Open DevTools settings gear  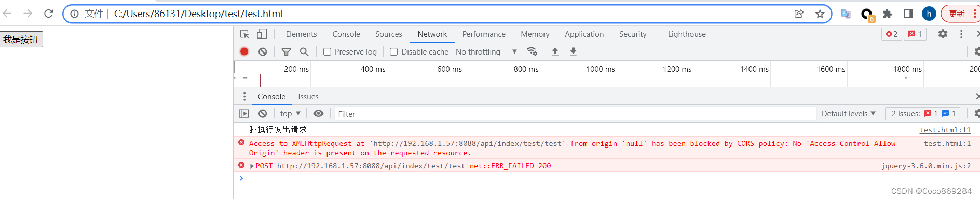(943, 34)
